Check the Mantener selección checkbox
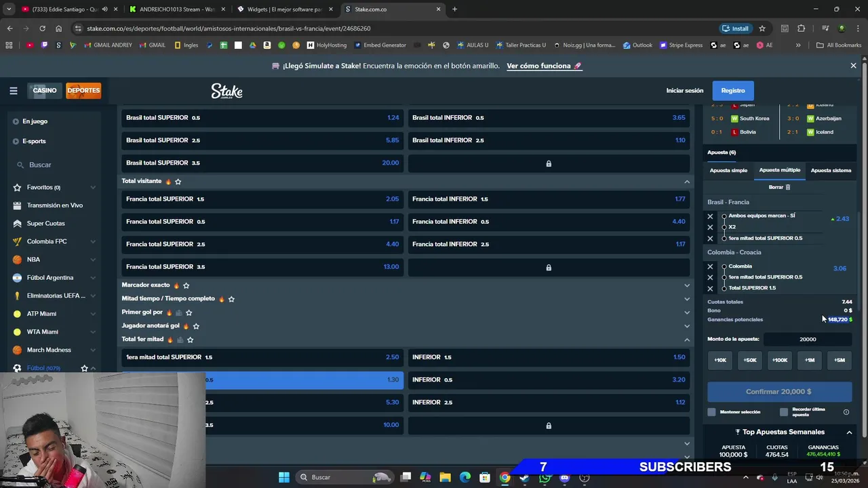Viewport: 868px width, 488px height. coord(711,412)
